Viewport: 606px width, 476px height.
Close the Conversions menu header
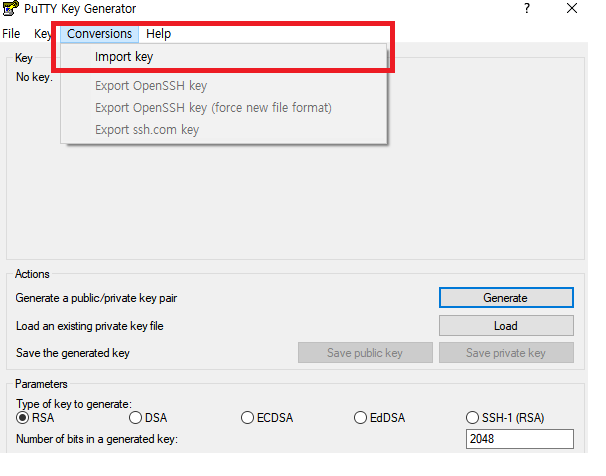[x=99, y=34]
